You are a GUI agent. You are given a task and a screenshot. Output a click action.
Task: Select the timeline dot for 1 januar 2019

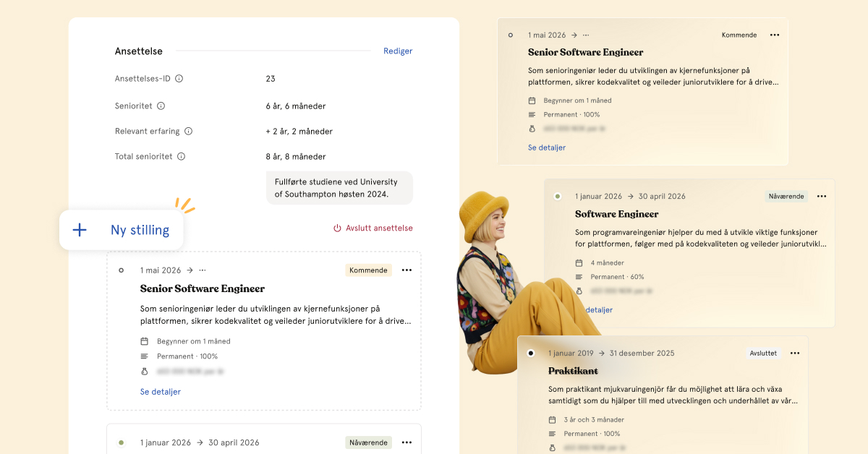(531, 354)
